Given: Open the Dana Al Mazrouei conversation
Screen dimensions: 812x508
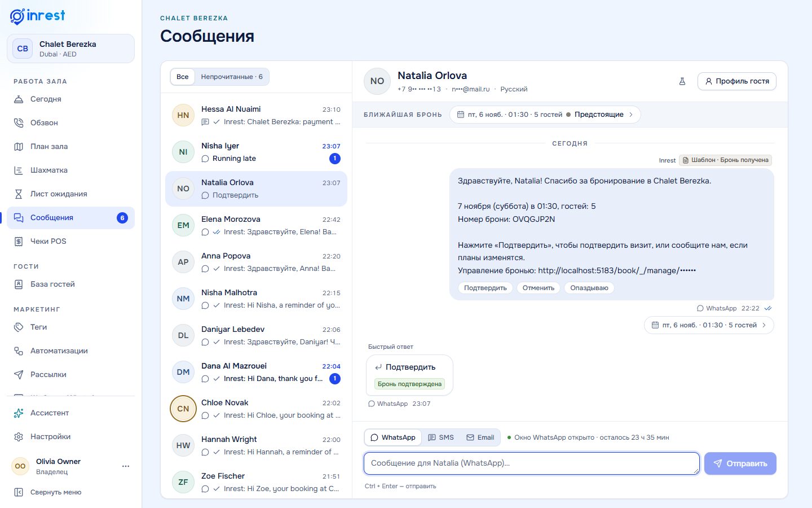Looking at the screenshot, I should (x=256, y=372).
